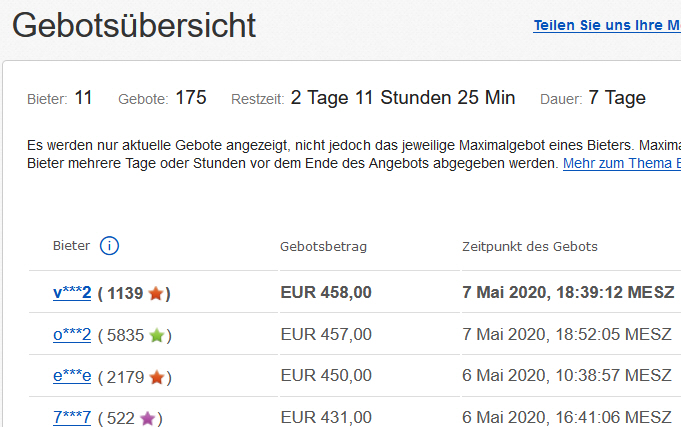681x427 pixels.
Task: Click the Gebote count of 175
Action: pos(190,98)
